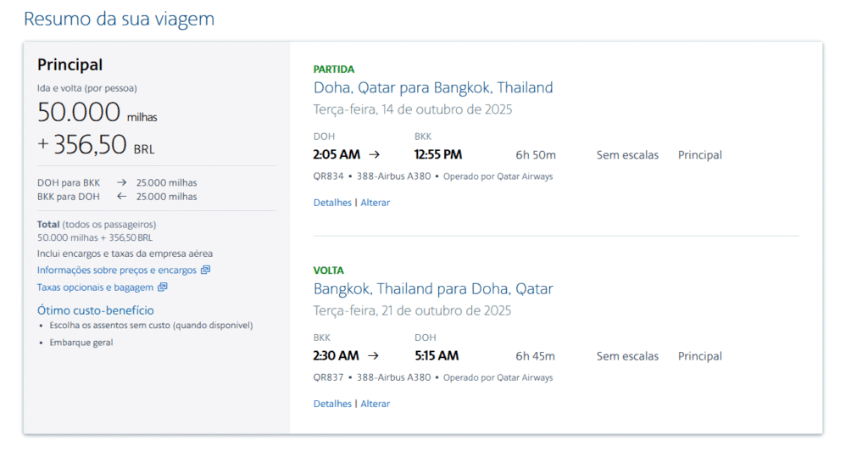Click the arrow icon after 2:30 AM departure
The image size is (868, 452).
(373, 355)
